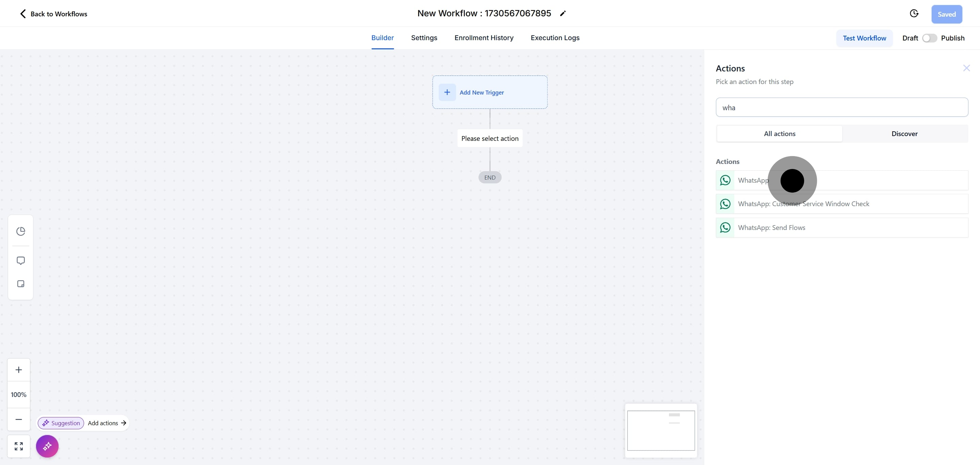Image resolution: width=980 pixels, height=465 pixels.
Task: Click the Suggestion badge
Action: (61, 423)
